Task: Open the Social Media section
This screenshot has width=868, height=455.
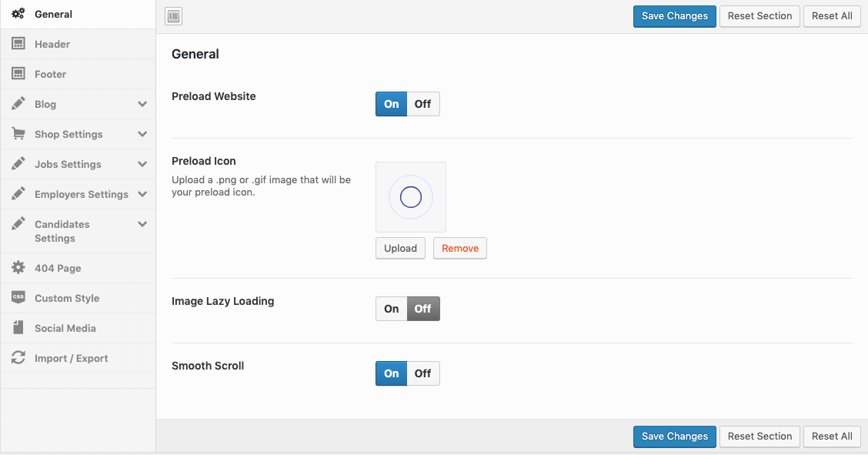Action: (x=65, y=328)
